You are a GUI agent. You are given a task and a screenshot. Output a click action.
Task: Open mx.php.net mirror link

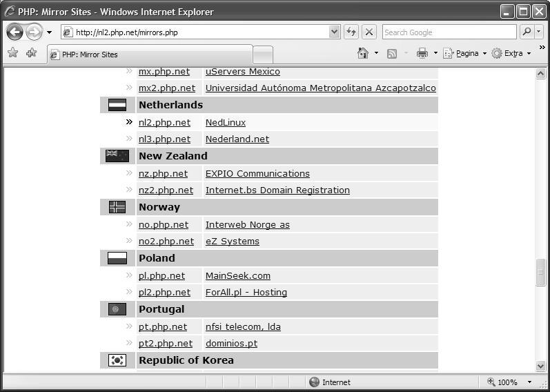164,72
